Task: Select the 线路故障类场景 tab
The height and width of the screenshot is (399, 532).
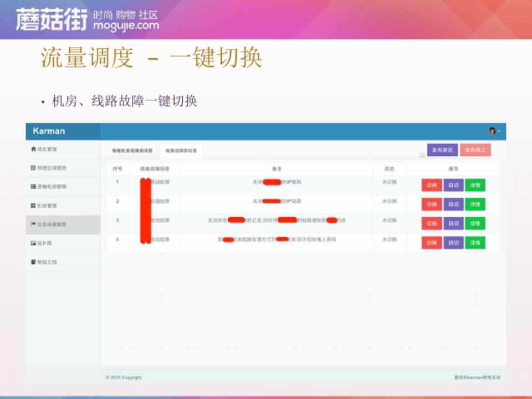Action: (x=181, y=151)
